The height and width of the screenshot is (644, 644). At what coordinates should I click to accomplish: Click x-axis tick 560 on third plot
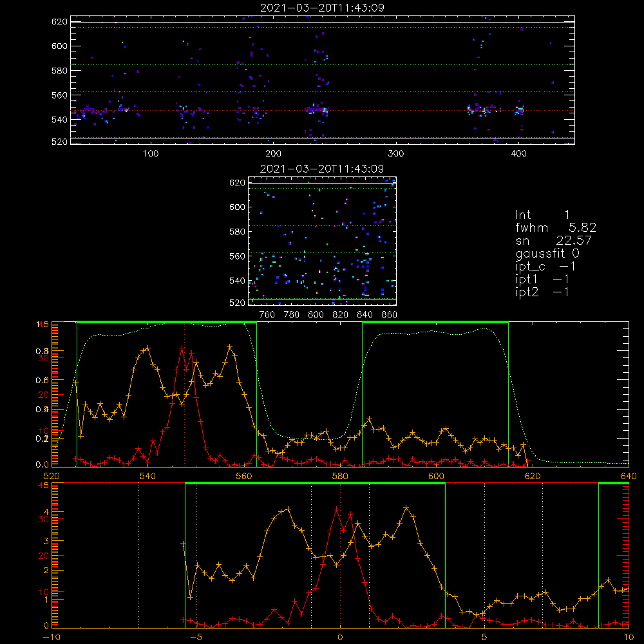(x=244, y=476)
